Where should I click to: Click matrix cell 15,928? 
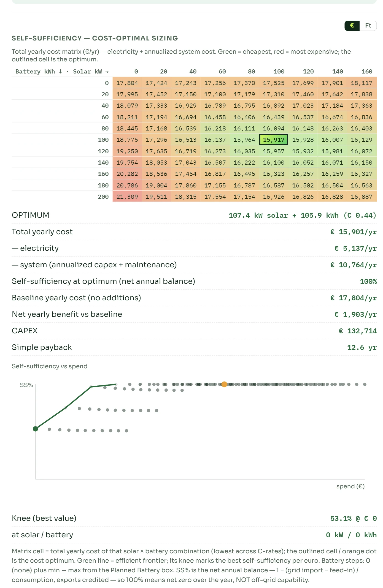coord(303,140)
